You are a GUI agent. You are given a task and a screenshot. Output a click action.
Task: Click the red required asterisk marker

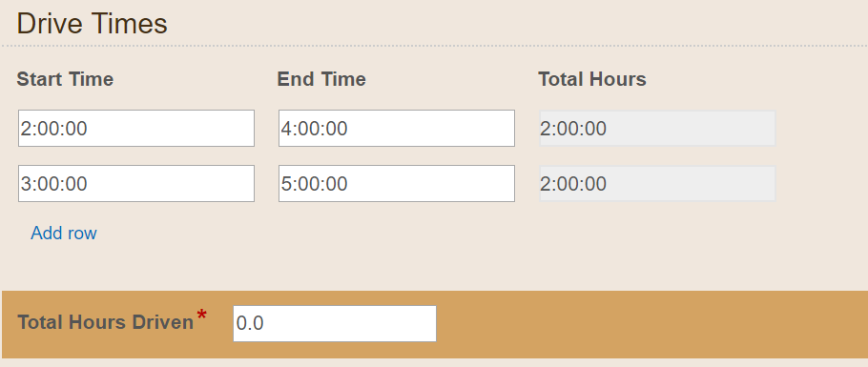201,315
